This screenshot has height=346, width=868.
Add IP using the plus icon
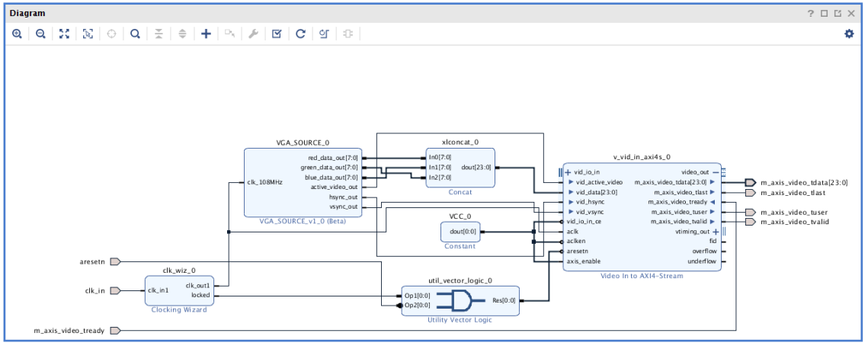(206, 34)
